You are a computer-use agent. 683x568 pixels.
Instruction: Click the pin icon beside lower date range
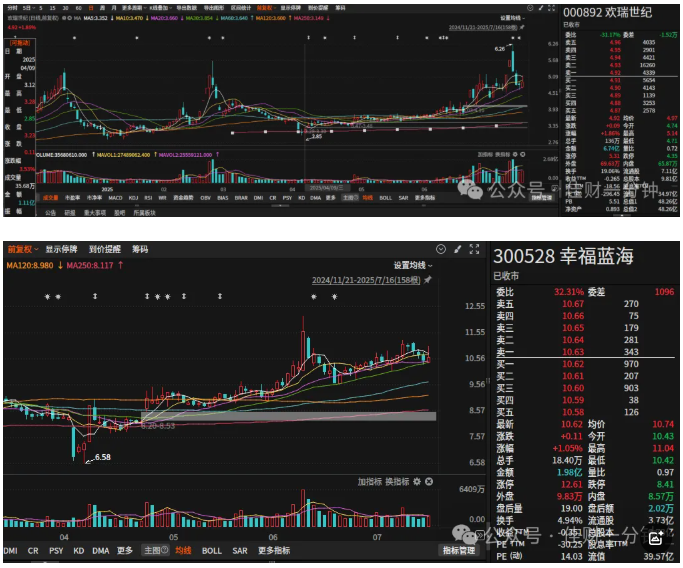point(428,280)
